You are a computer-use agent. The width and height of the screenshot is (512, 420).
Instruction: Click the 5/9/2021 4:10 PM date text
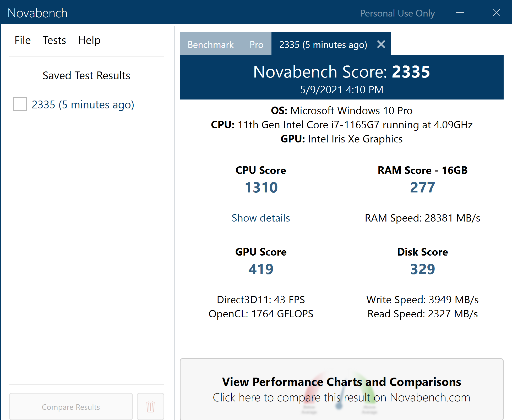tap(341, 90)
